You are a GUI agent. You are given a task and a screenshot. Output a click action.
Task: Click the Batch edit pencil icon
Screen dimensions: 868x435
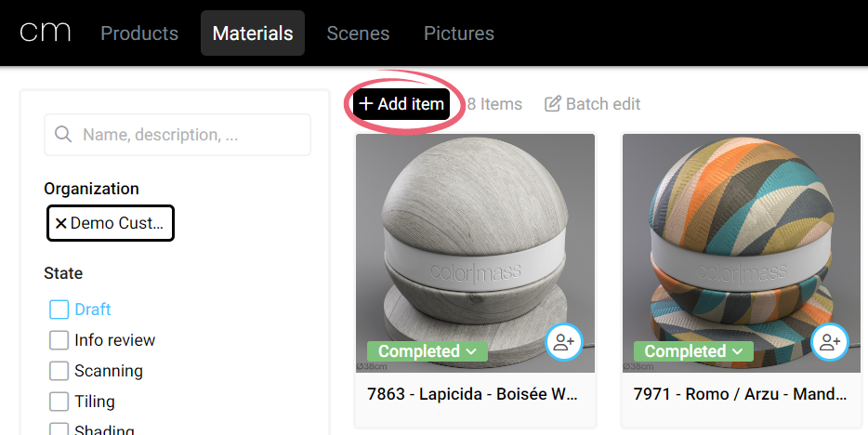(x=553, y=104)
